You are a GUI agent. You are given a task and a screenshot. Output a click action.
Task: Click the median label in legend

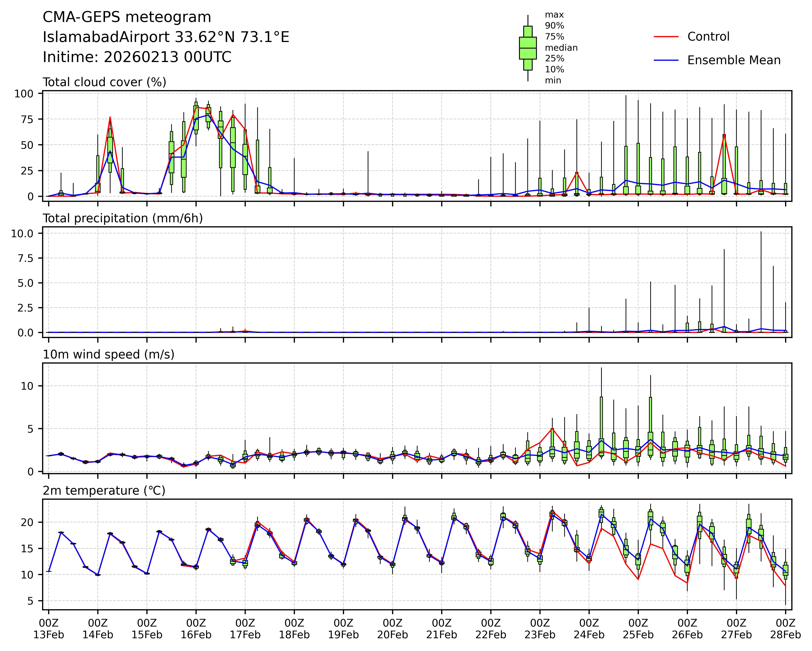561,48
